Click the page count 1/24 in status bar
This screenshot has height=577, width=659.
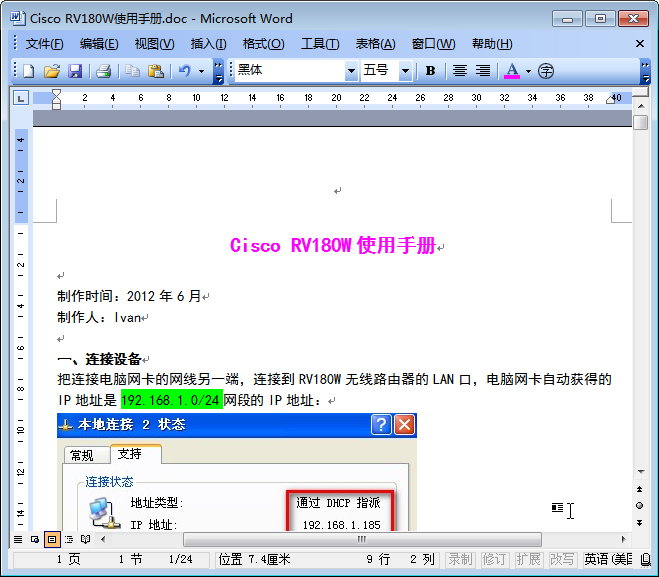click(x=180, y=559)
